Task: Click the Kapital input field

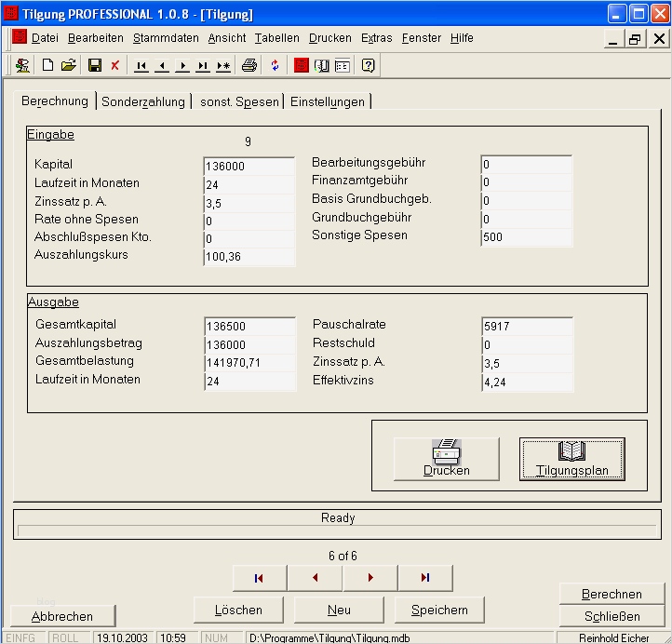Action: click(249, 167)
